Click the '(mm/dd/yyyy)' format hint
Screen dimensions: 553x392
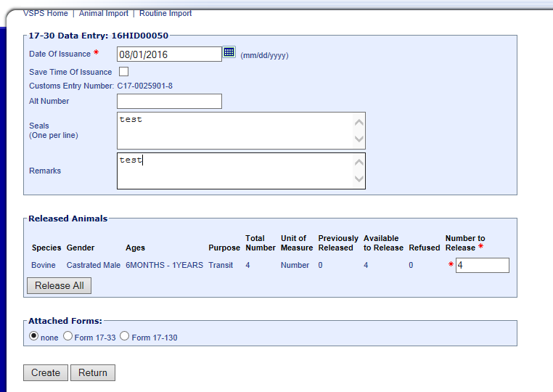coord(264,55)
